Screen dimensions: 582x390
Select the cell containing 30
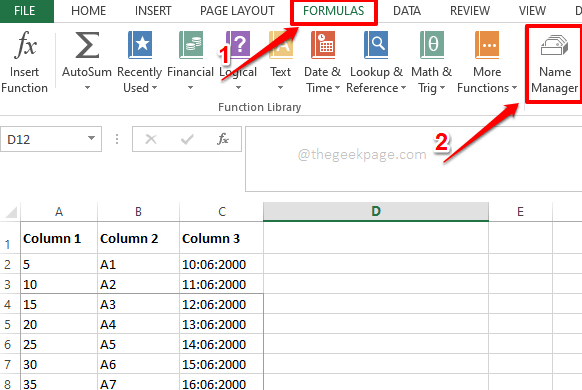[59, 364]
